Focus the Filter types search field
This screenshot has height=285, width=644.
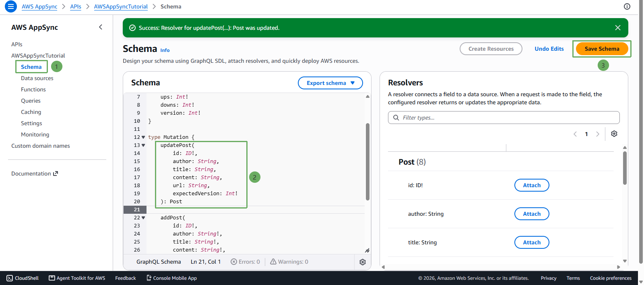504,118
